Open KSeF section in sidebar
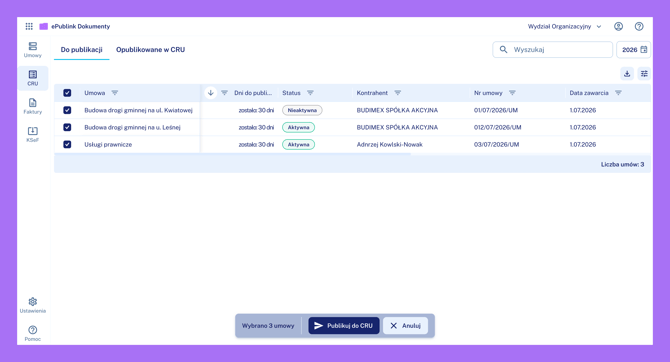The width and height of the screenshot is (670, 362). [x=32, y=134]
